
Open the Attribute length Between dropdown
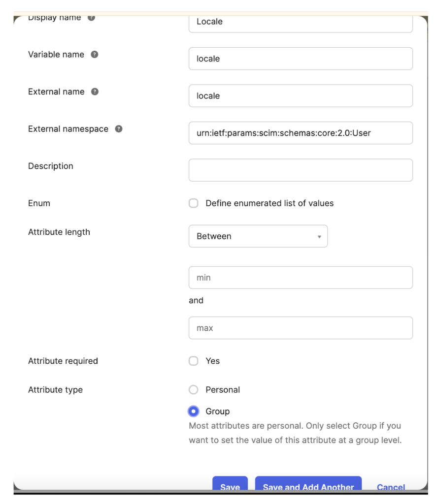pos(258,236)
